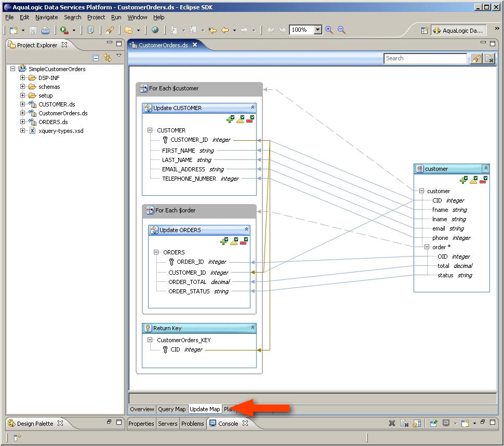Click the globe web browser icon

click(155, 30)
